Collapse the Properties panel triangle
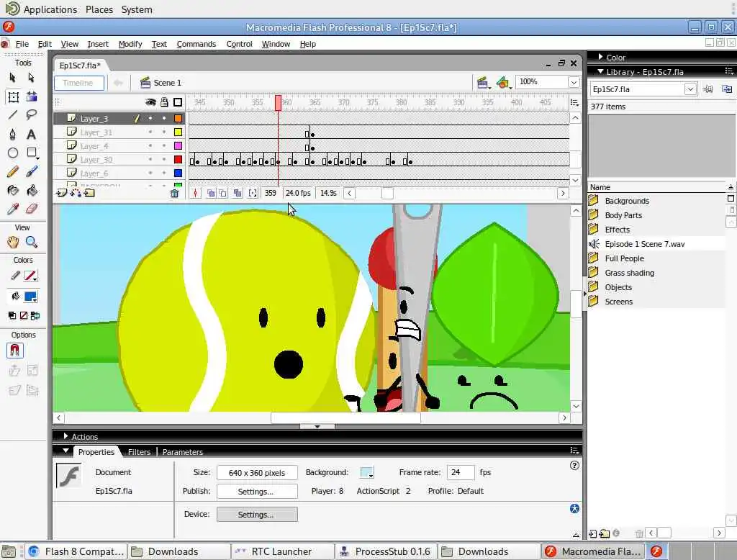This screenshot has height=560, width=737. (65, 451)
